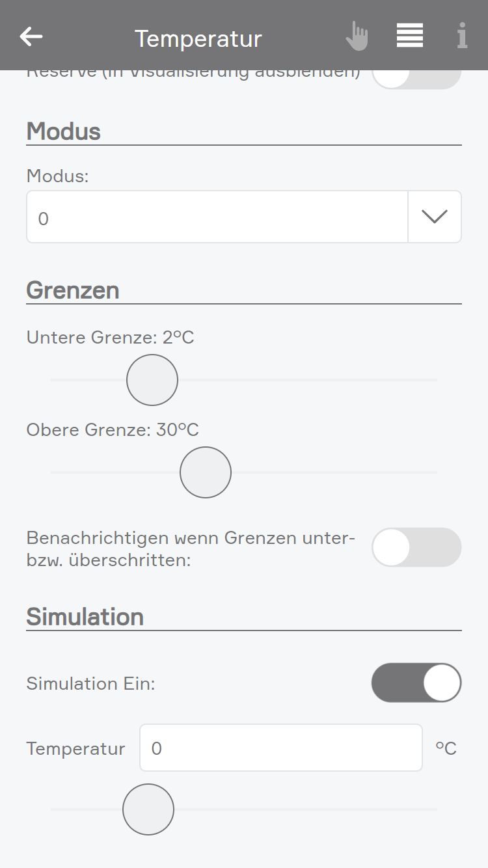Click the simulation Temperatur slider handle
The height and width of the screenshot is (868, 488).
click(148, 809)
